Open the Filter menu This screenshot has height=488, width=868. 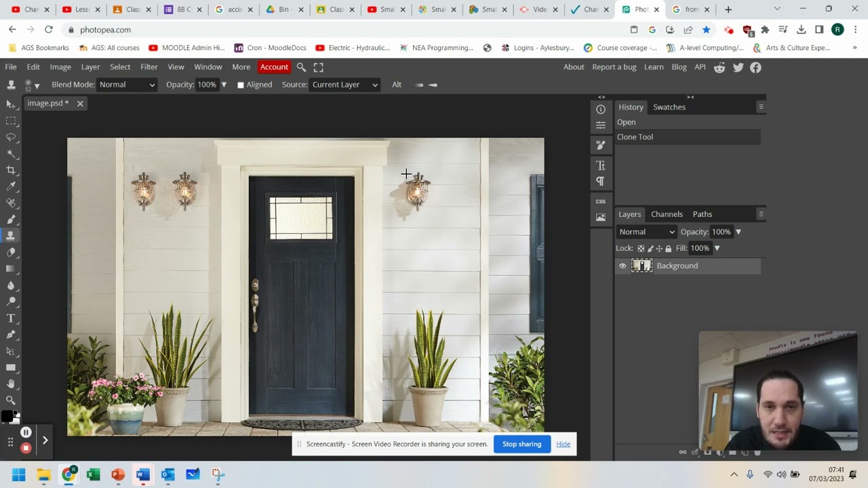pyautogui.click(x=149, y=67)
